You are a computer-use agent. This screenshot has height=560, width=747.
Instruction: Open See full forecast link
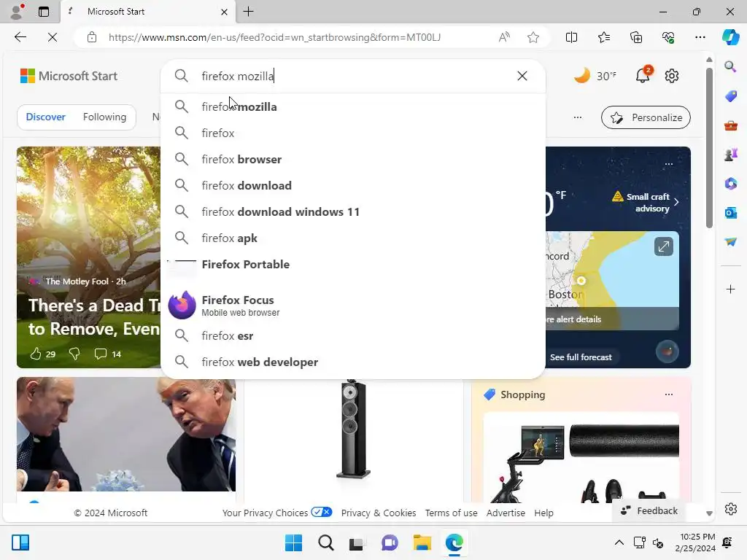581,357
